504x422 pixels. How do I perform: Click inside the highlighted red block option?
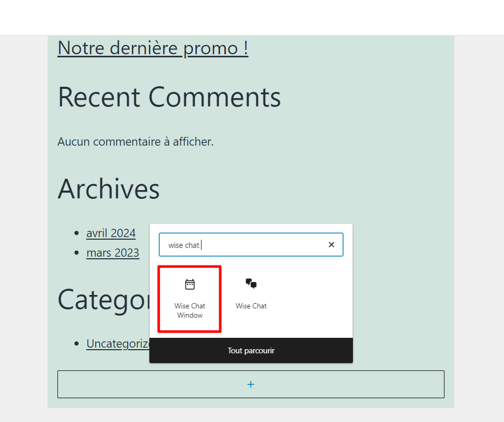189,299
